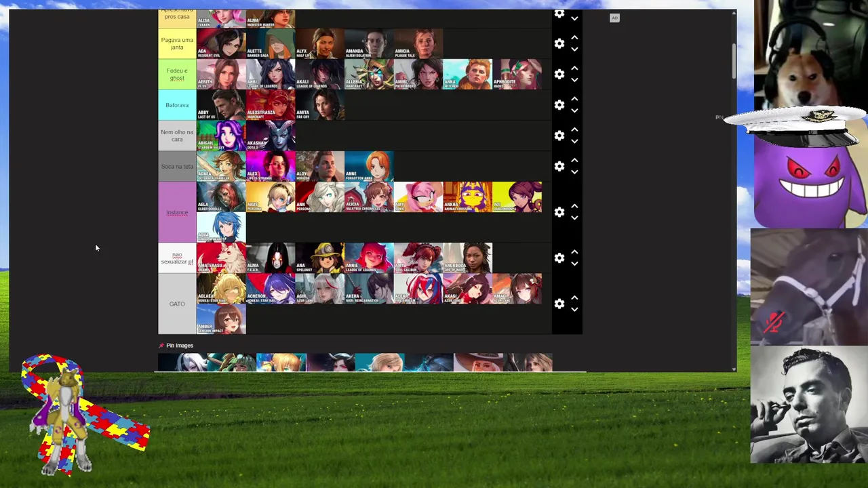The image size is (868, 488).
Task: Select the Angrboda God of War image
Action: pyautogui.click(x=468, y=258)
